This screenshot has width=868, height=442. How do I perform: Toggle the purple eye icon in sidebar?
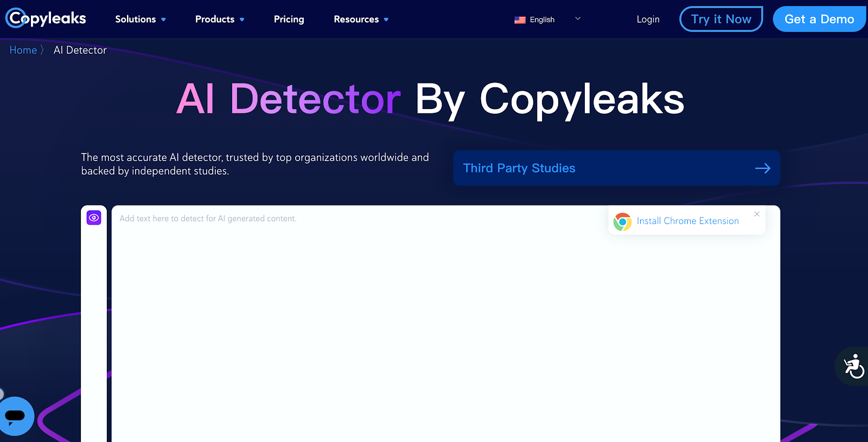pyautogui.click(x=94, y=217)
